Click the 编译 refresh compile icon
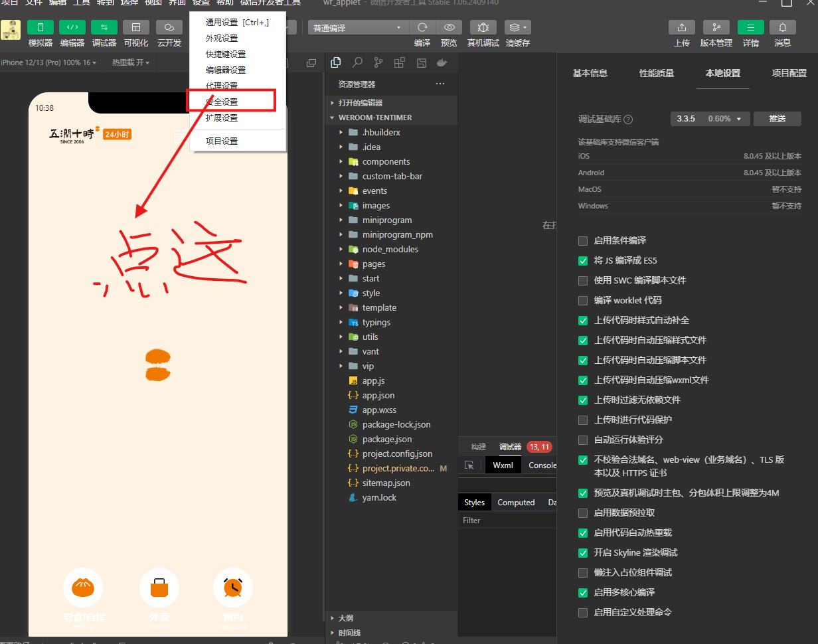The width and height of the screenshot is (818, 644). (422, 27)
